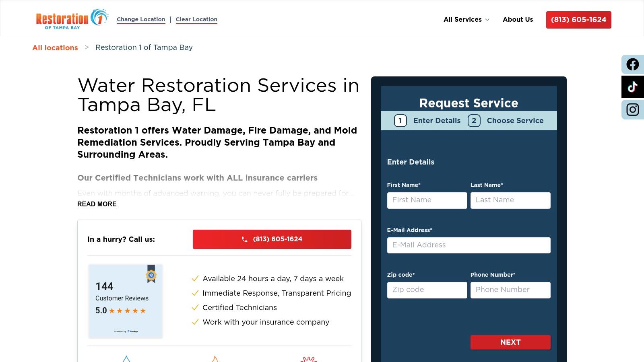Screen dimensions: 644x362
Task: Click the Powered by Birdeye label
Action: click(x=126, y=331)
